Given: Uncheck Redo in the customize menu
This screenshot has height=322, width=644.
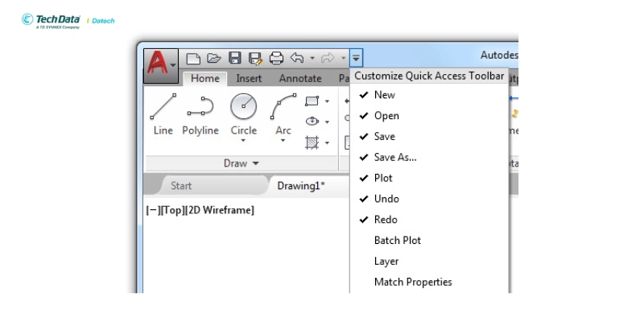Looking at the screenshot, I should pos(429,220).
